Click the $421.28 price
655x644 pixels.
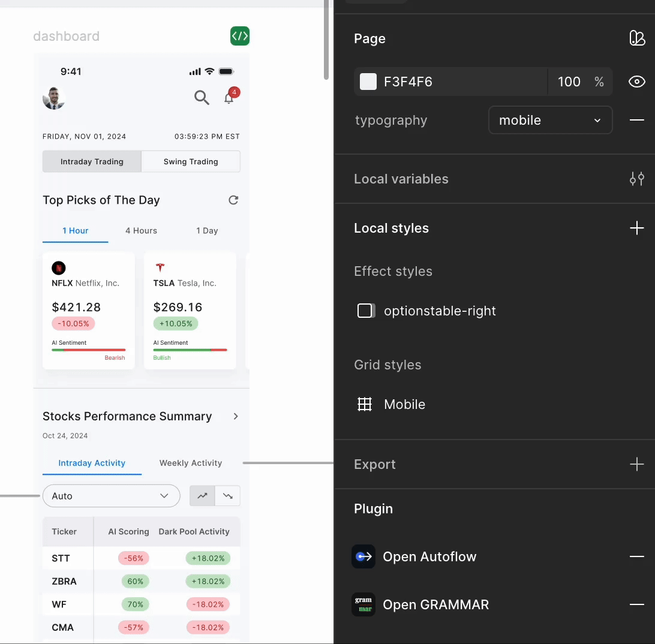coord(76,307)
